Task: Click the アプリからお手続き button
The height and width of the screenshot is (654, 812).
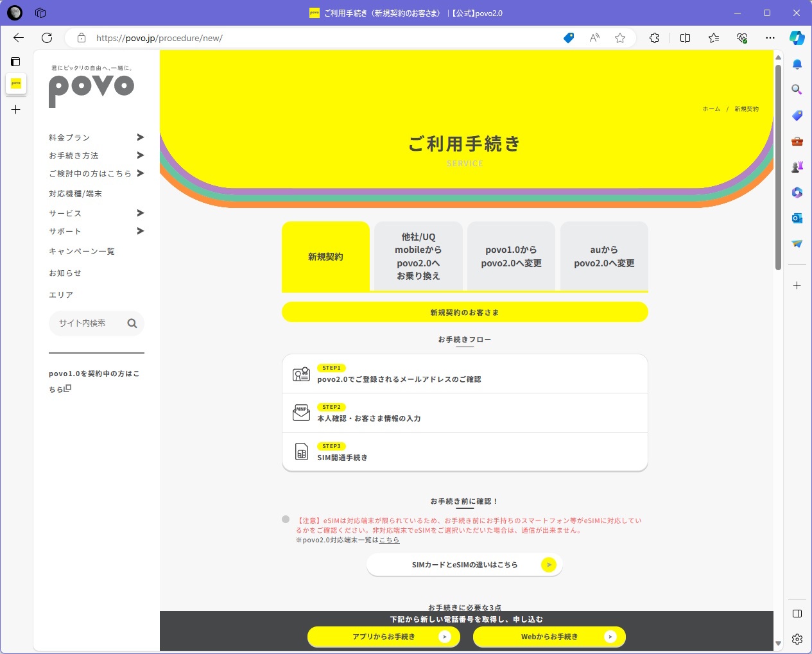Action: click(383, 637)
